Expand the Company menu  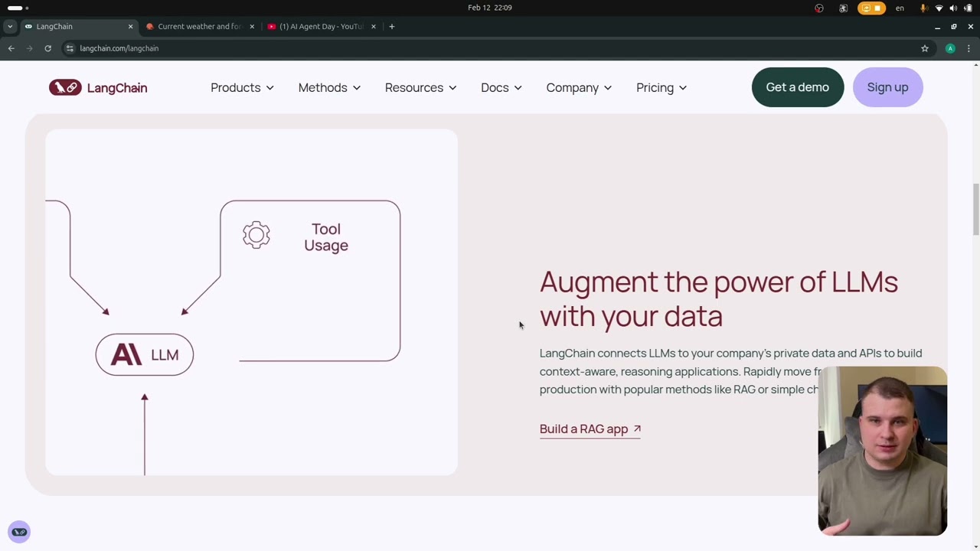(x=579, y=87)
